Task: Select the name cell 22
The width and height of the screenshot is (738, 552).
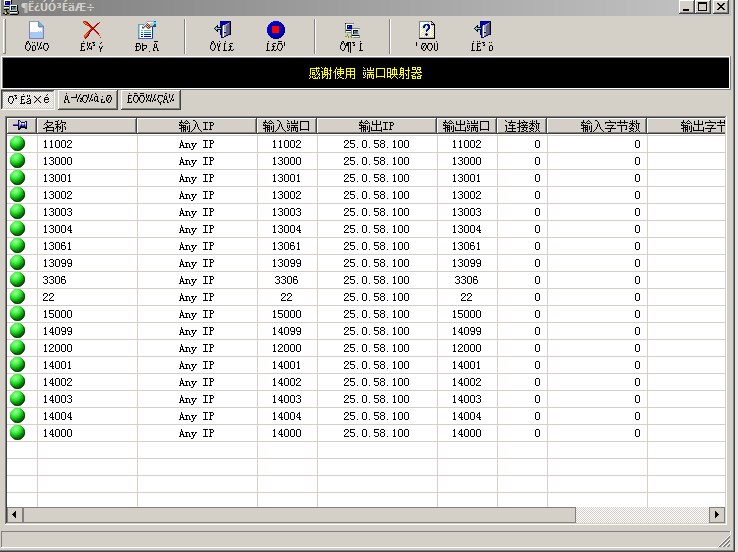Action: click(48, 297)
